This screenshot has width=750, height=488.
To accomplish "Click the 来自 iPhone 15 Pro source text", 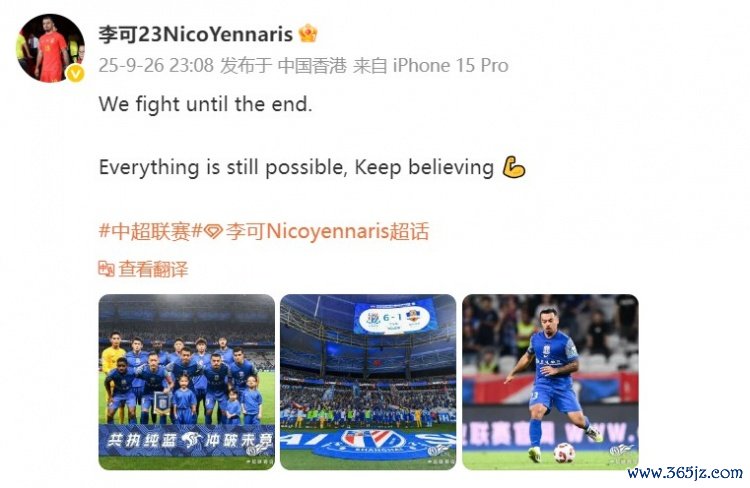I will coord(430,66).
